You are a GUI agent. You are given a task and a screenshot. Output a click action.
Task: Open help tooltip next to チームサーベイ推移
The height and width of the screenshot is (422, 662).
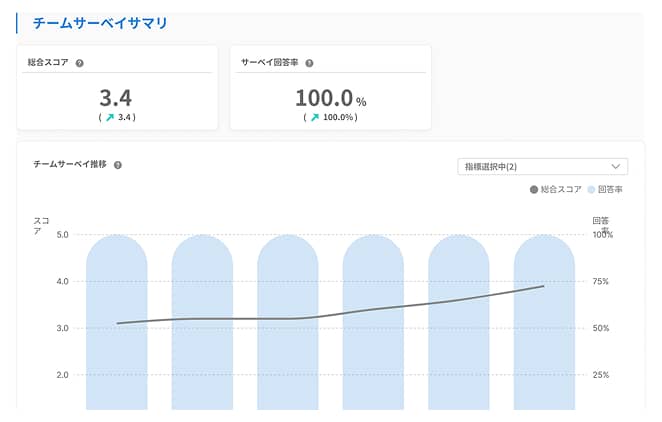coord(118,165)
